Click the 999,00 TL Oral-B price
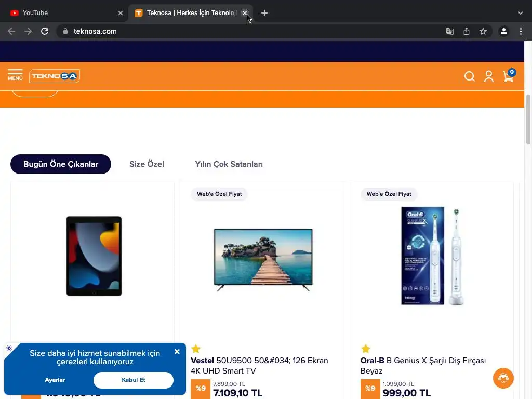This screenshot has width=532, height=399. 406,393
